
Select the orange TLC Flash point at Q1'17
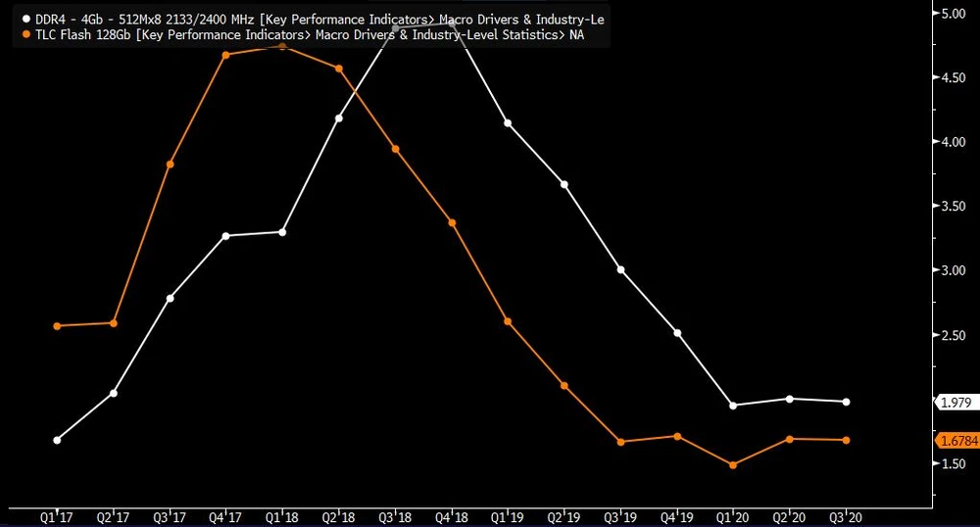pos(57,326)
